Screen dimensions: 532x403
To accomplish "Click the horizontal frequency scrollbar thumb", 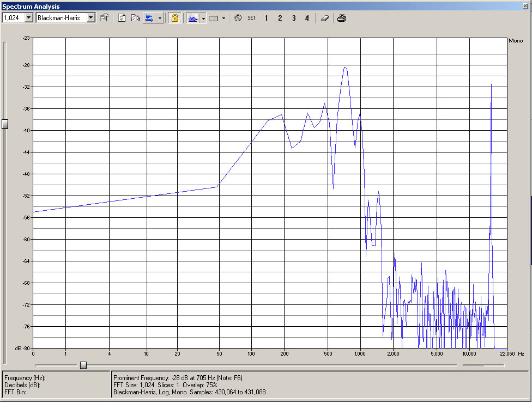I will [83, 365].
